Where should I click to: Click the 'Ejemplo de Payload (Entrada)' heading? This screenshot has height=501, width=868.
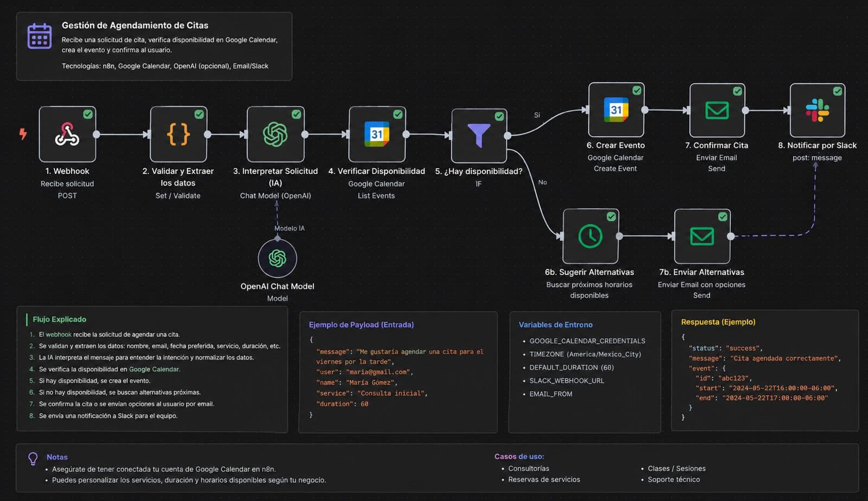[x=361, y=325]
